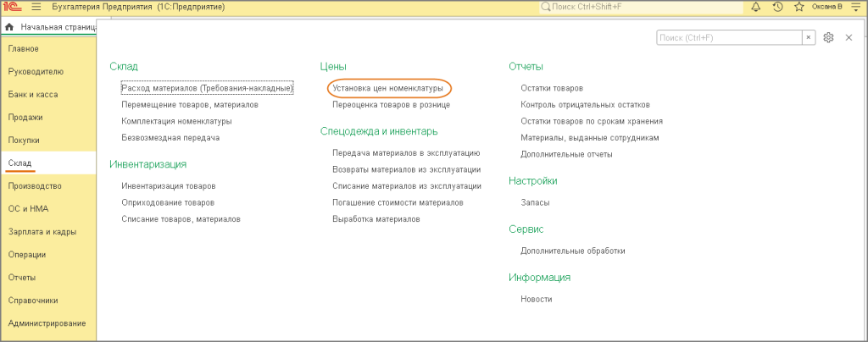Open Установка цен номенклатуры
Screen dimensions: 868x342
[388, 87]
